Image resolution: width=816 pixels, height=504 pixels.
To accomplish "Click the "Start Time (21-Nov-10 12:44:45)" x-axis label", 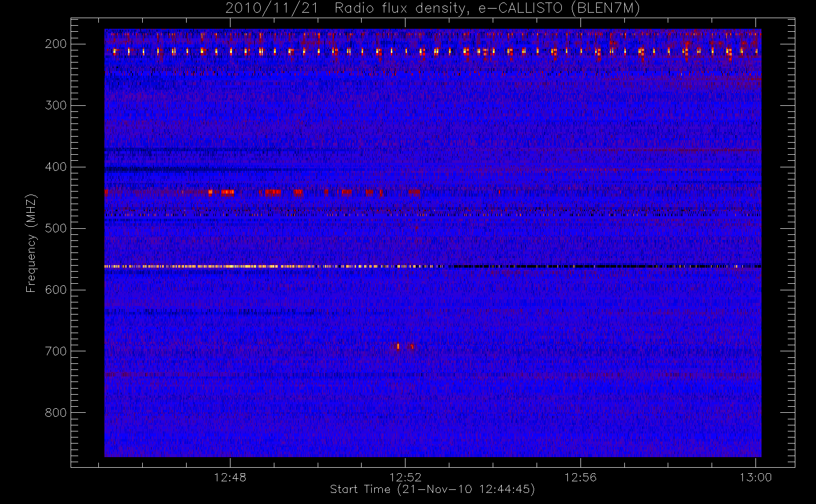I will coord(432,489).
